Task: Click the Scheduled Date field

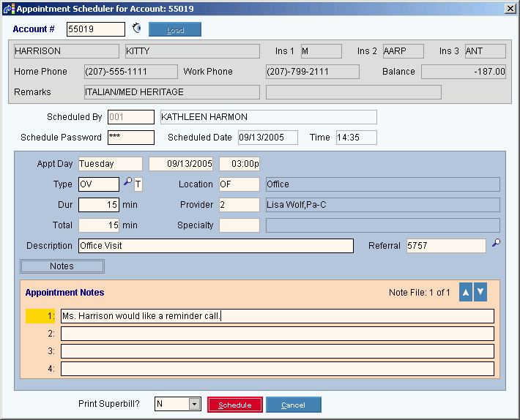Action: pyautogui.click(x=268, y=138)
